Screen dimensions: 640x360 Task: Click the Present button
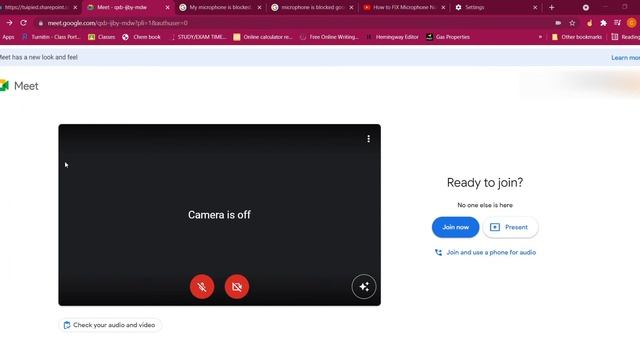pos(510,227)
